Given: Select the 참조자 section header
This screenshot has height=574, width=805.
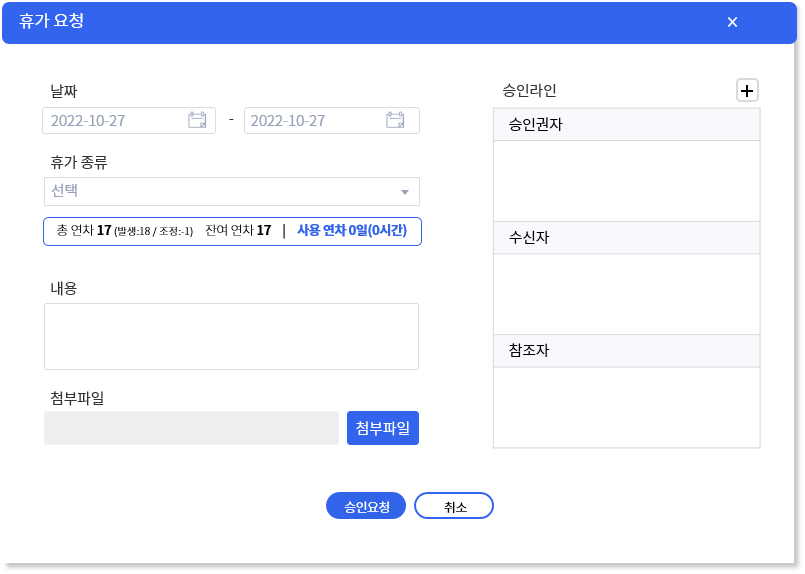Looking at the screenshot, I should pos(626,351).
